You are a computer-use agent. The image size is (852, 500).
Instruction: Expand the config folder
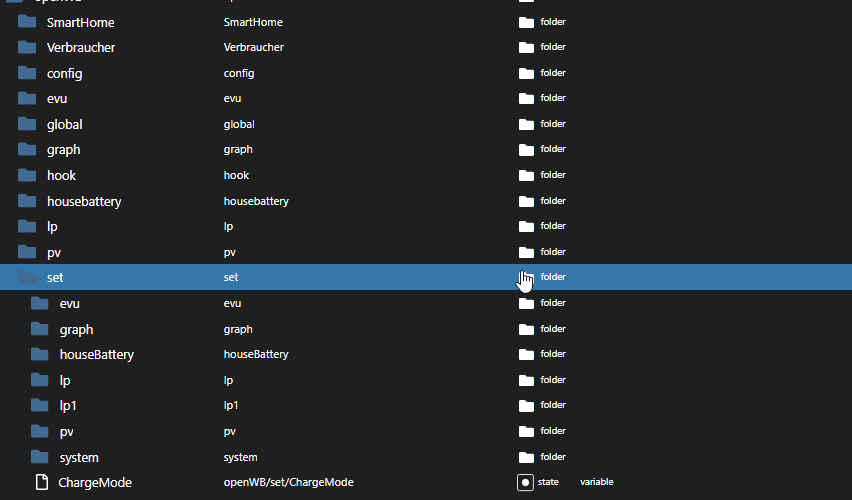click(27, 73)
